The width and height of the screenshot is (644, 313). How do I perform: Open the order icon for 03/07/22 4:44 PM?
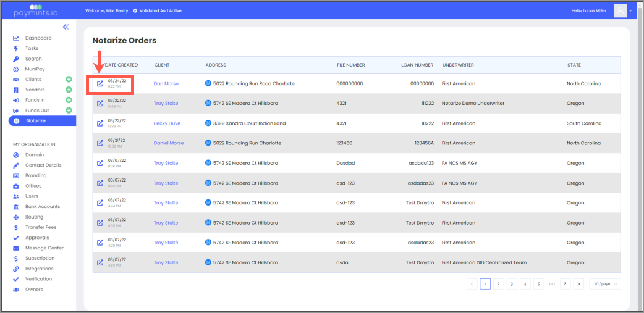click(100, 202)
